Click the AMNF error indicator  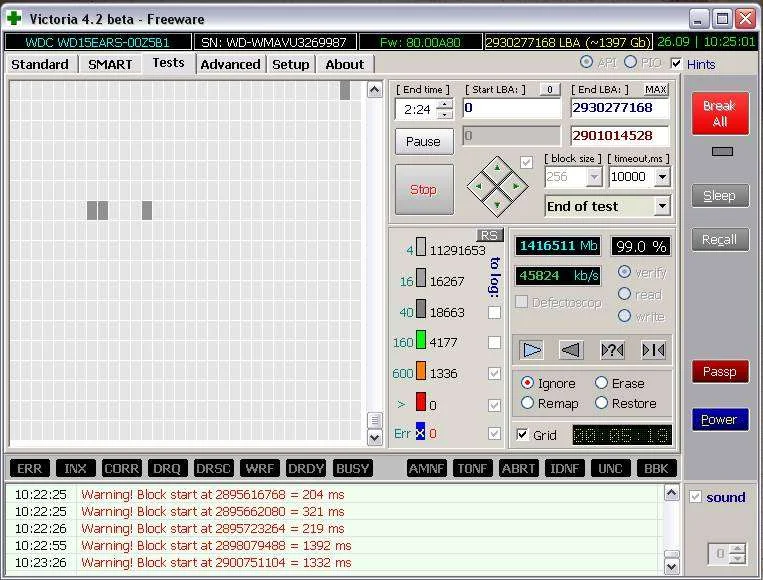pos(426,469)
